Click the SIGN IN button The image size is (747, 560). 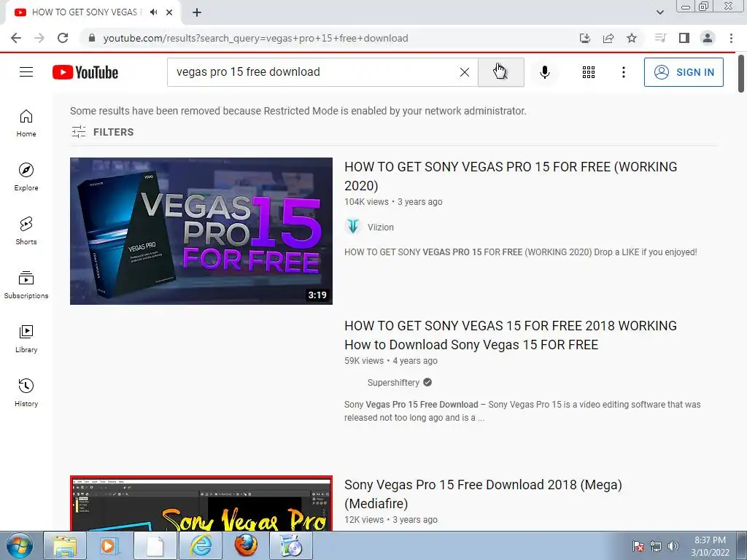684,72
